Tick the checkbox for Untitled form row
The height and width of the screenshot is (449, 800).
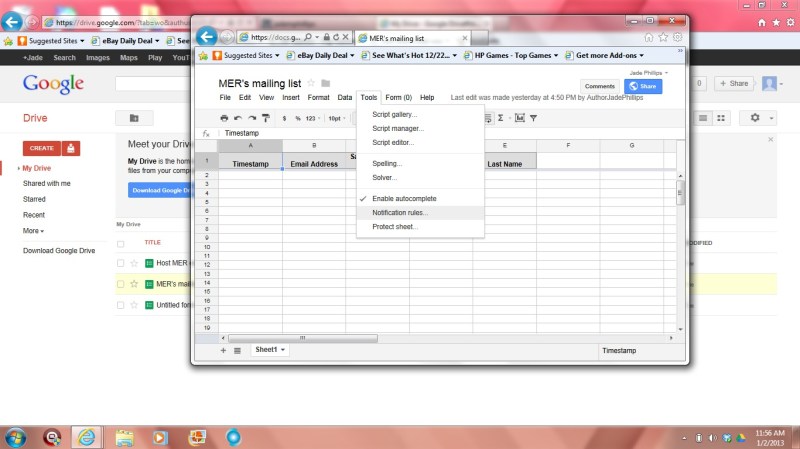tap(121, 304)
